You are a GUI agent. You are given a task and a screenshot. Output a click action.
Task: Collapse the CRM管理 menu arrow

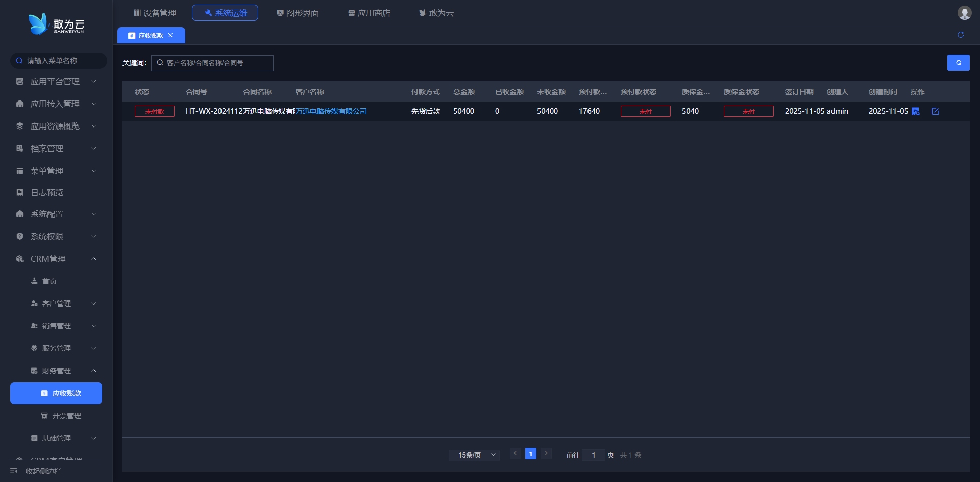coord(94,259)
